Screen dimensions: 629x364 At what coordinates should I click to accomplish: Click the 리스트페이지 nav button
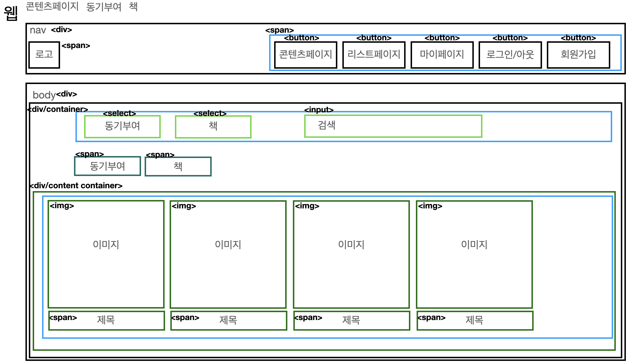[x=374, y=55]
